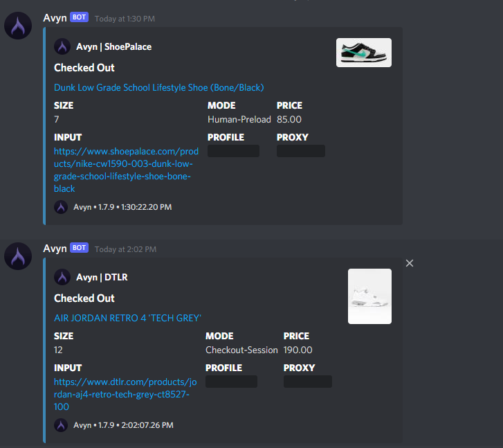
Task: Reveal the hidden PROFILE spoiler in ShoePalace embed
Action: pos(234,151)
